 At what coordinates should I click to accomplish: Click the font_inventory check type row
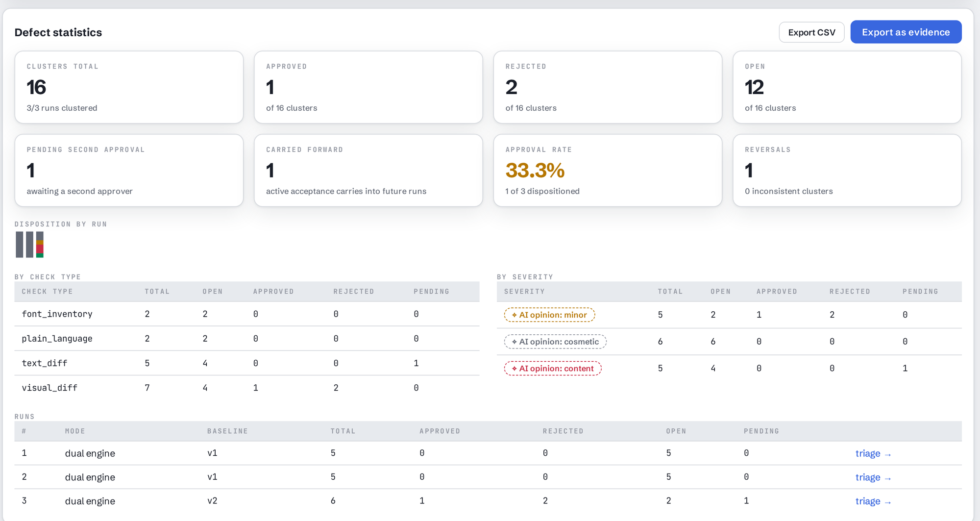[247, 314]
